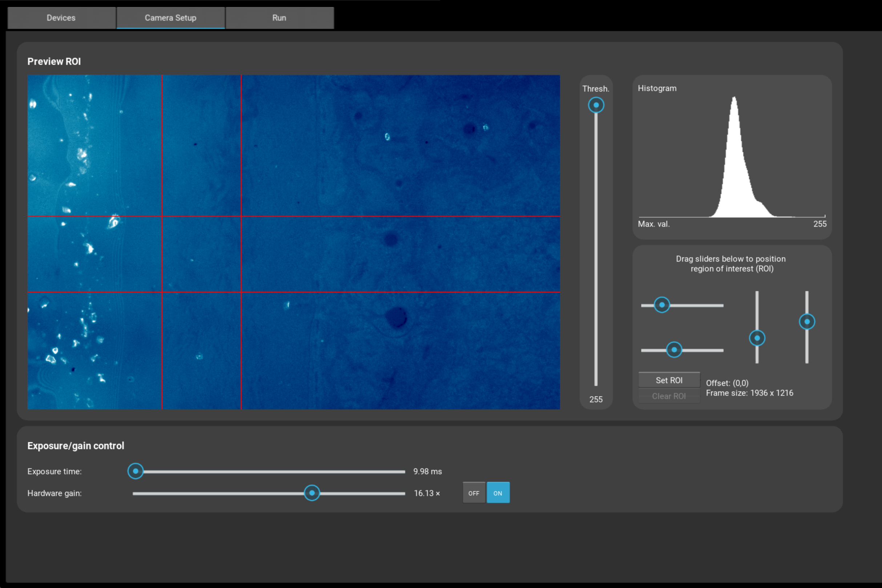Switch to the Run tab
Screen dimensions: 882x588
click(x=279, y=17)
